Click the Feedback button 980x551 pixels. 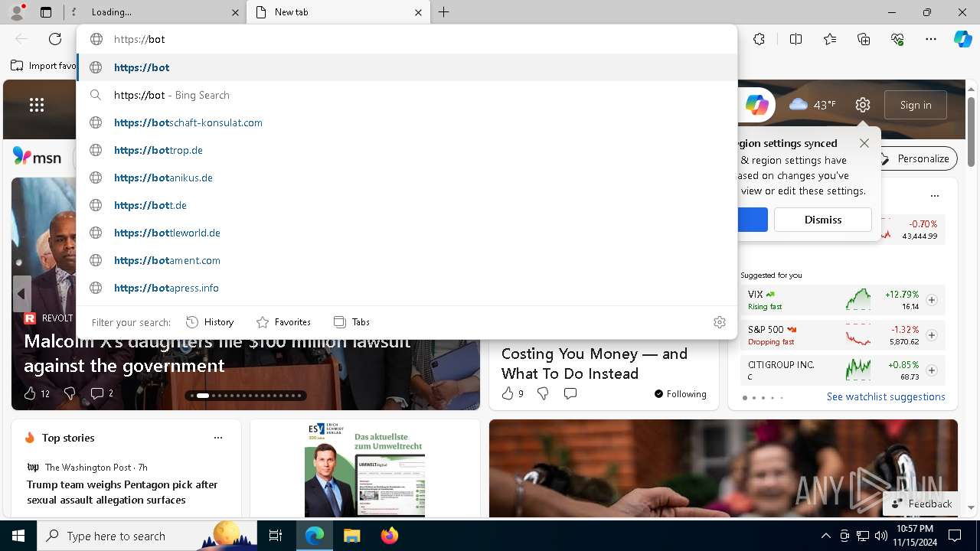tap(921, 504)
